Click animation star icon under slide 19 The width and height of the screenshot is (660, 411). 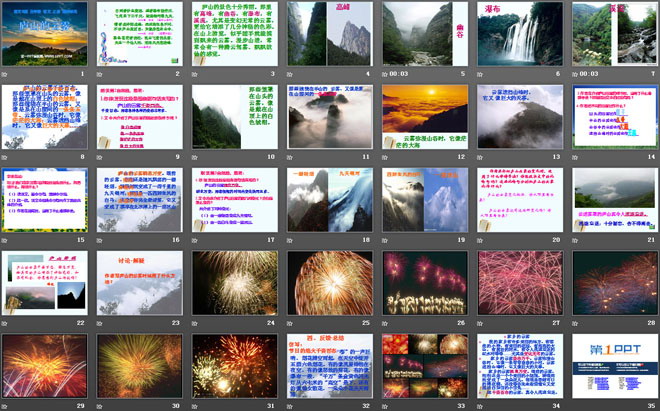pyautogui.click(x=385, y=240)
